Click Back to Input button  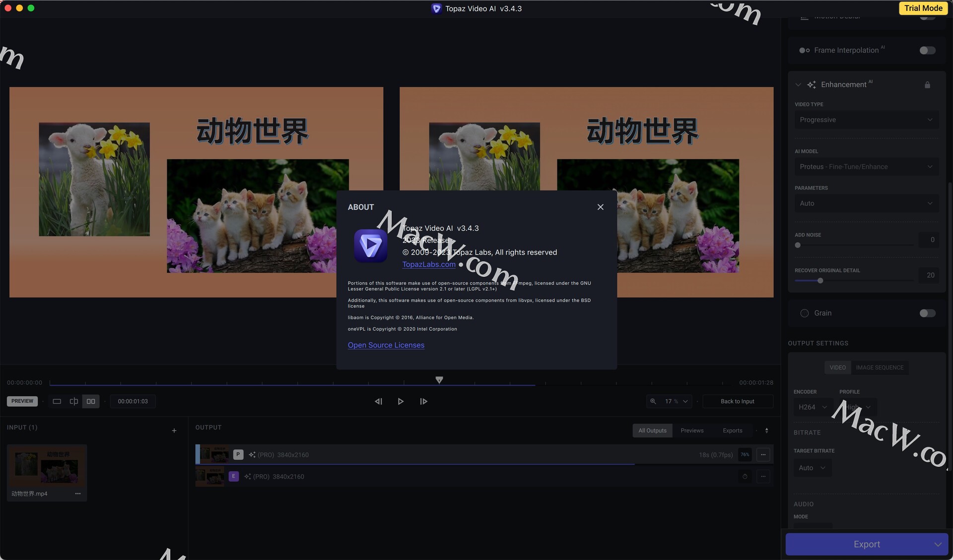[738, 401]
